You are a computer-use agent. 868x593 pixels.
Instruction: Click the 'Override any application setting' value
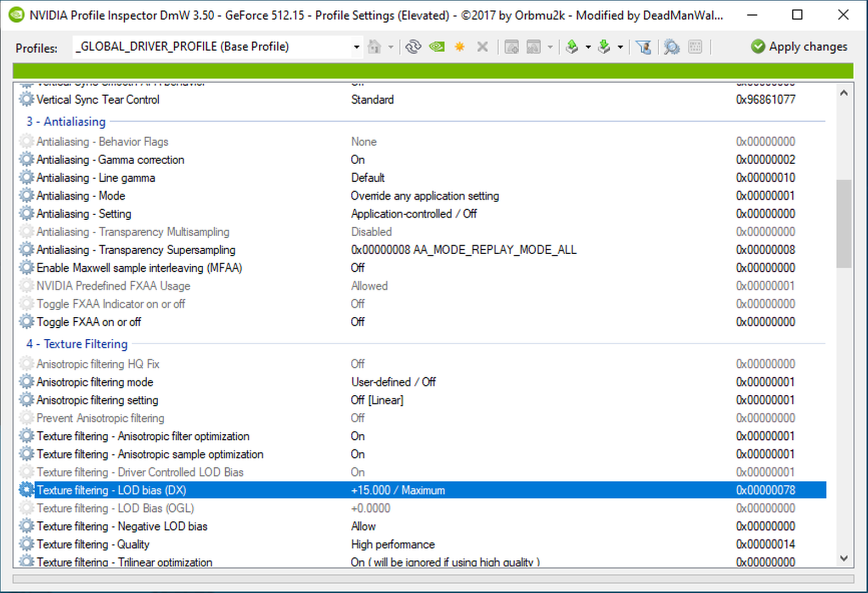(425, 195)
